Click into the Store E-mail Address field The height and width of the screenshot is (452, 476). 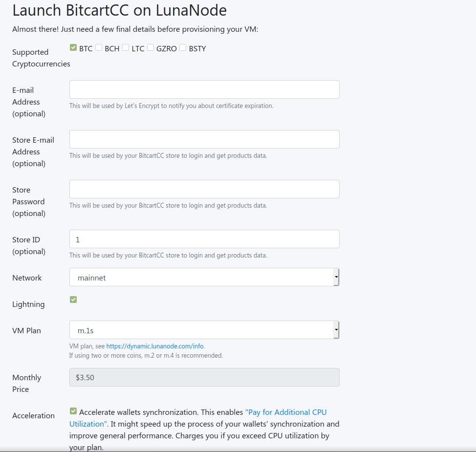click(x=204, y=139)
